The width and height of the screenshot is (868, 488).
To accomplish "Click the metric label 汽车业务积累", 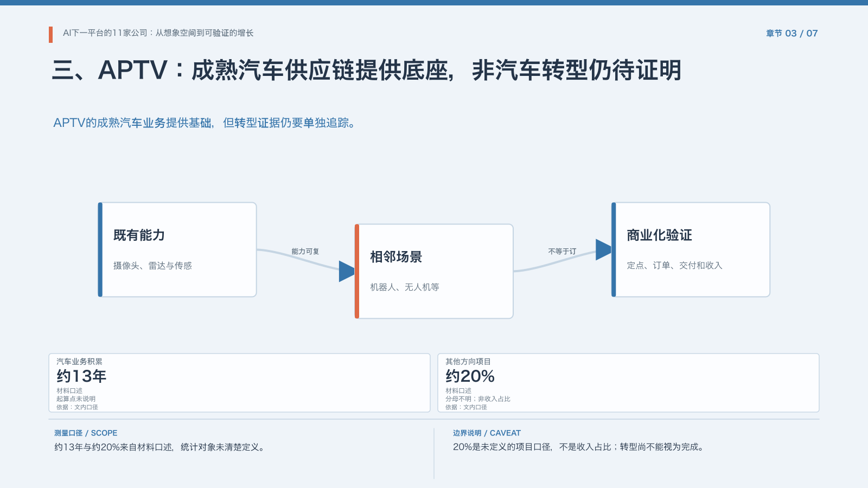I will point(79,362).
